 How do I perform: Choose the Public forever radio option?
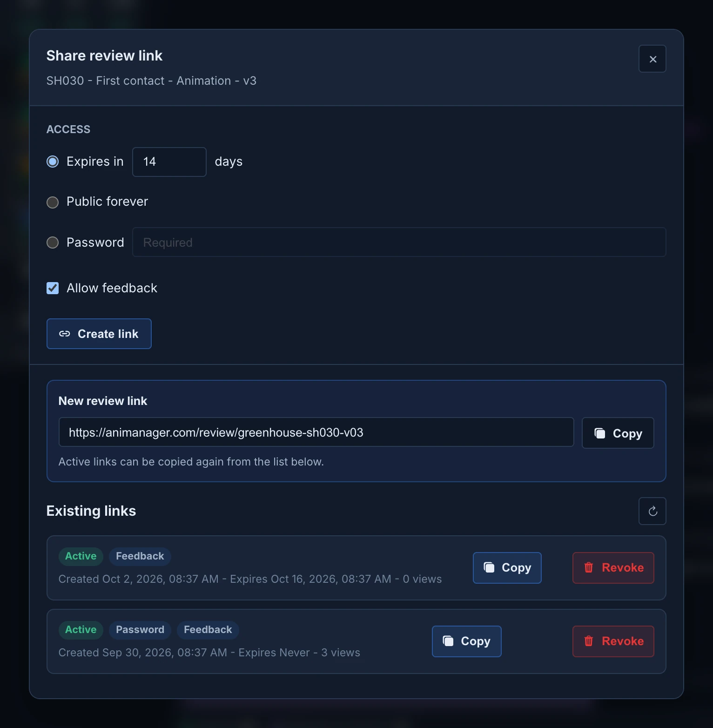click(x=53, y=202)
